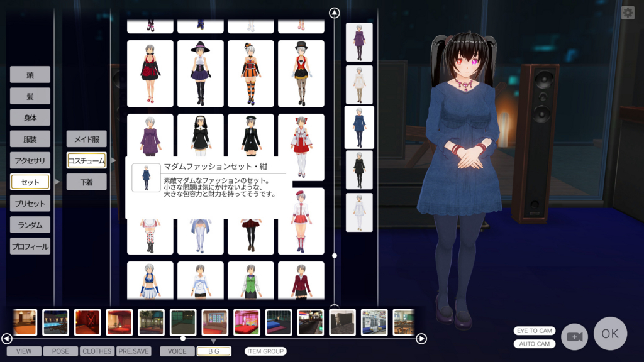Open the 頭 category

[x=30, y=75]
